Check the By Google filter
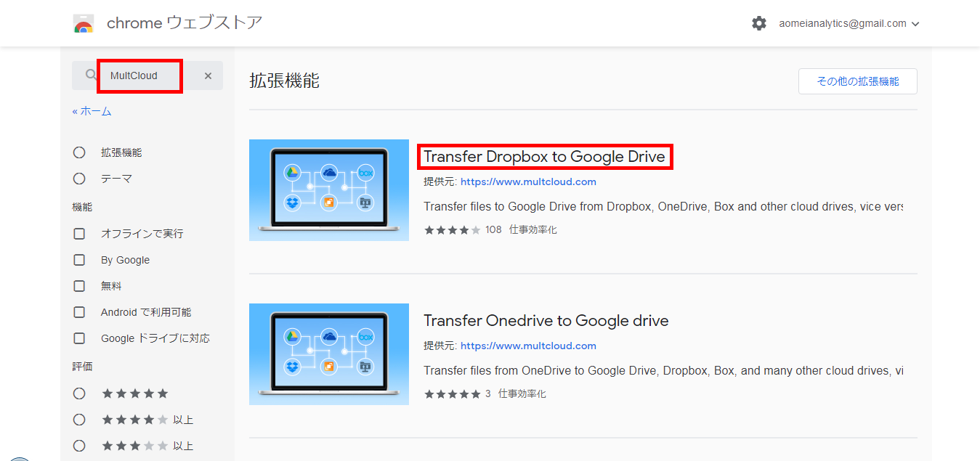The width and height of the screenshot is (980, 461). point(79,260)
